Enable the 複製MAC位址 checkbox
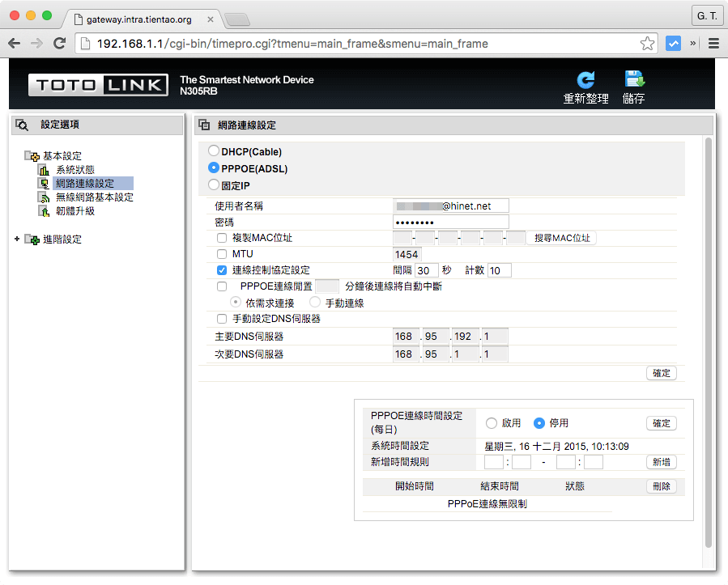This screenshot has width=728, height=585. [x=222, y=238]
